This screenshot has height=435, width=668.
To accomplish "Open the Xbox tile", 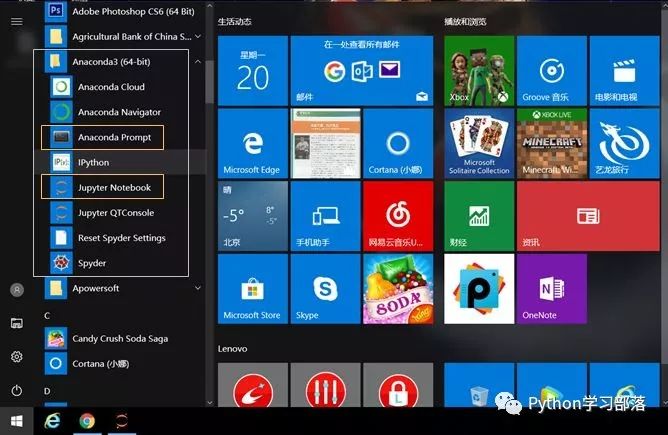I will [x=479, y=70].
